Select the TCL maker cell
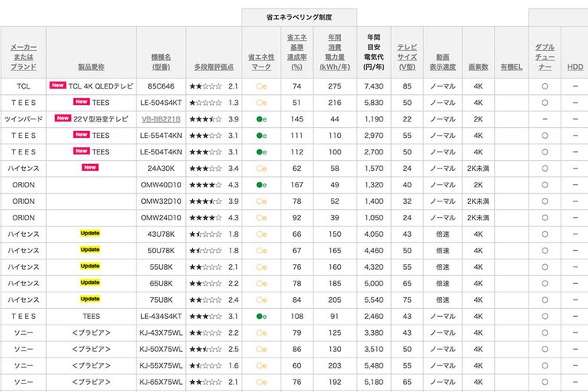The width and height of the screenshot is (588, 392). click(24, 86)
